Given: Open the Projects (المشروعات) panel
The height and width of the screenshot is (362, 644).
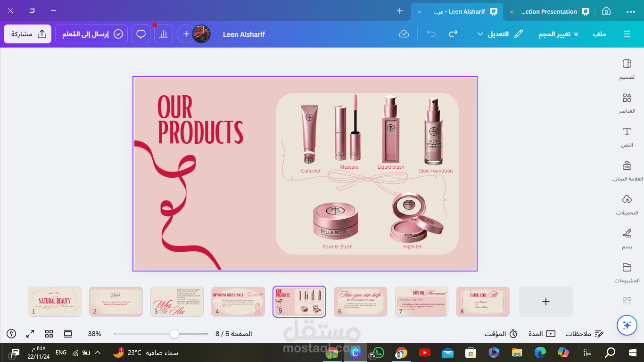Looking at the screenshot, I should pos(627,273).
